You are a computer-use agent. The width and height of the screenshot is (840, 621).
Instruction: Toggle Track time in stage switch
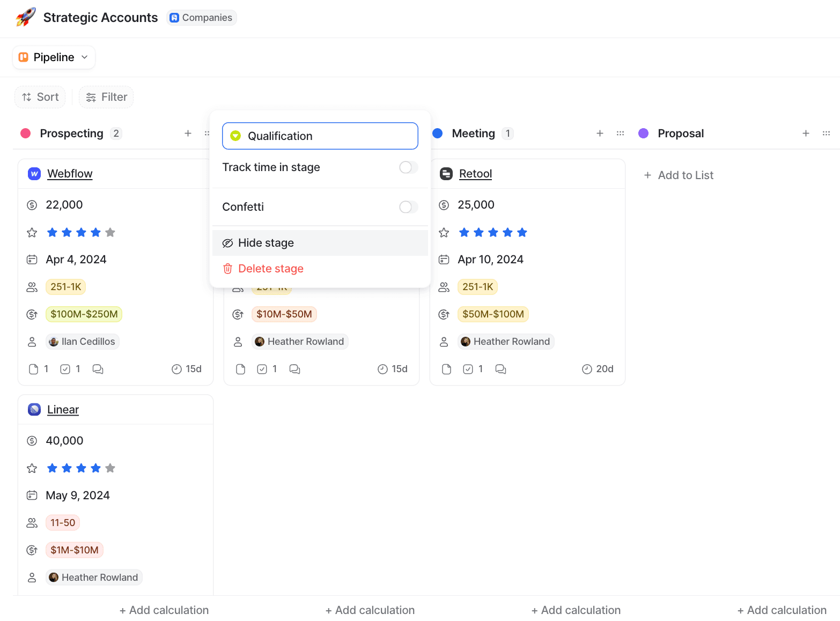click(408, 167)
